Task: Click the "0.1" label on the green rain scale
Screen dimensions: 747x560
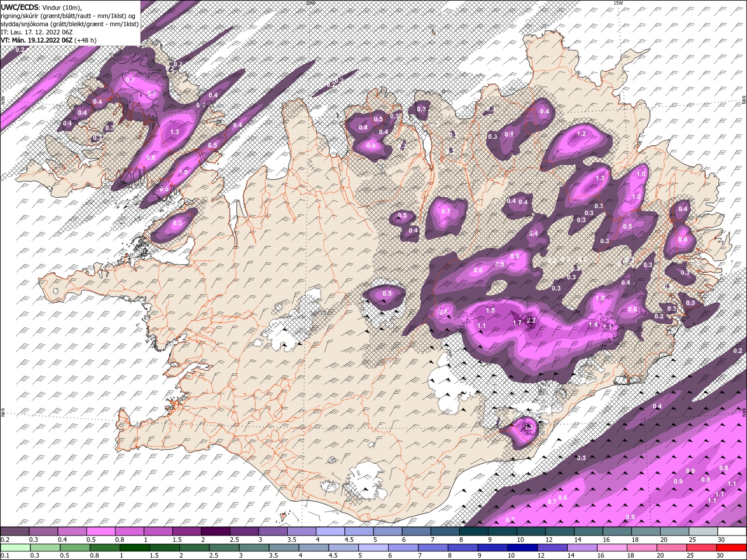Action: pyautogui.click(x=5, y=555)
